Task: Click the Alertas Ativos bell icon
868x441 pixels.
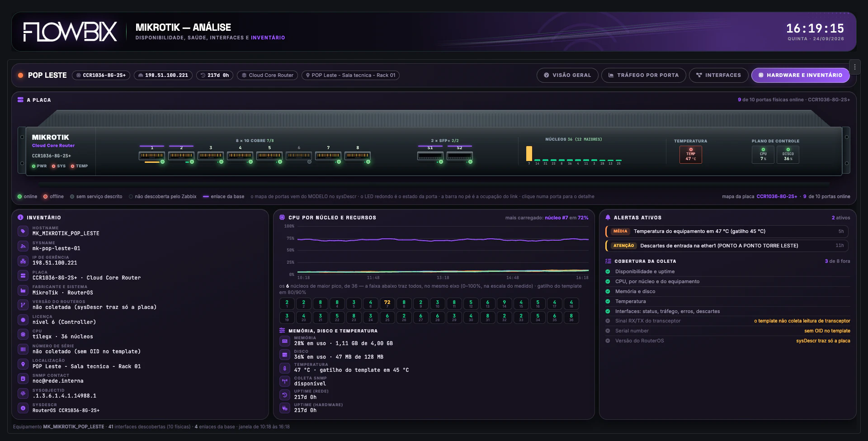Action: (x=608, y=218)
